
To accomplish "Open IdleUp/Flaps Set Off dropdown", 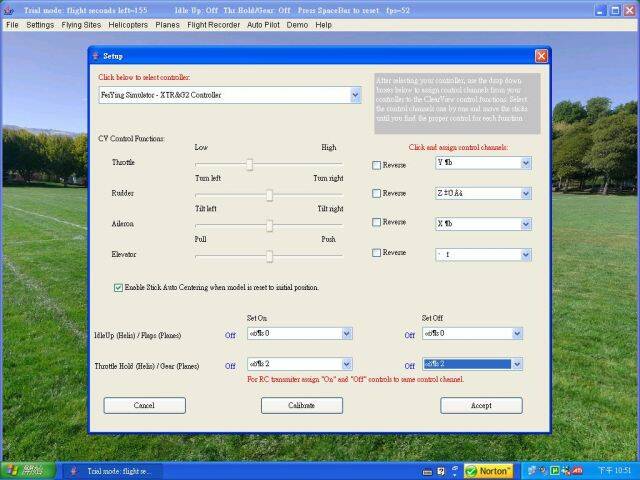I will pos(517,333).
